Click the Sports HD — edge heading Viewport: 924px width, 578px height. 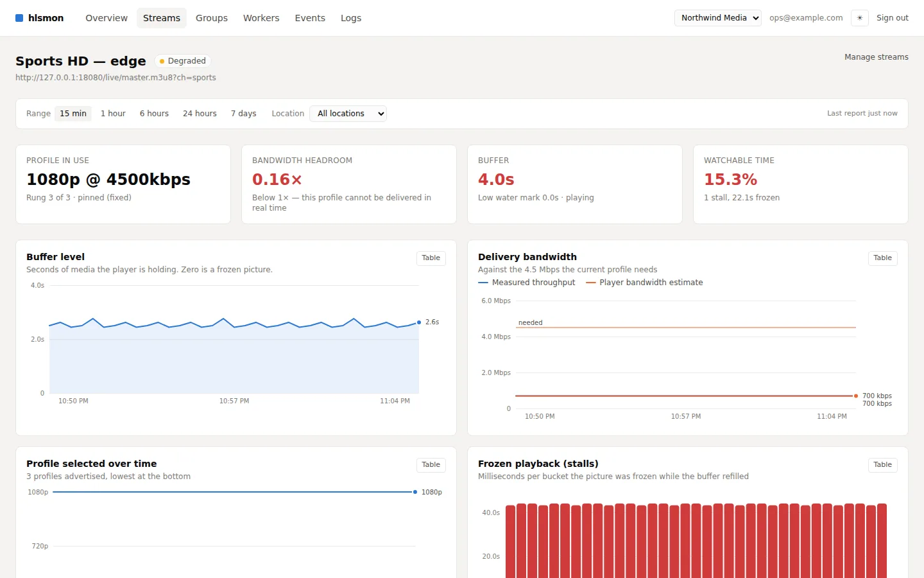coord(81,61)
